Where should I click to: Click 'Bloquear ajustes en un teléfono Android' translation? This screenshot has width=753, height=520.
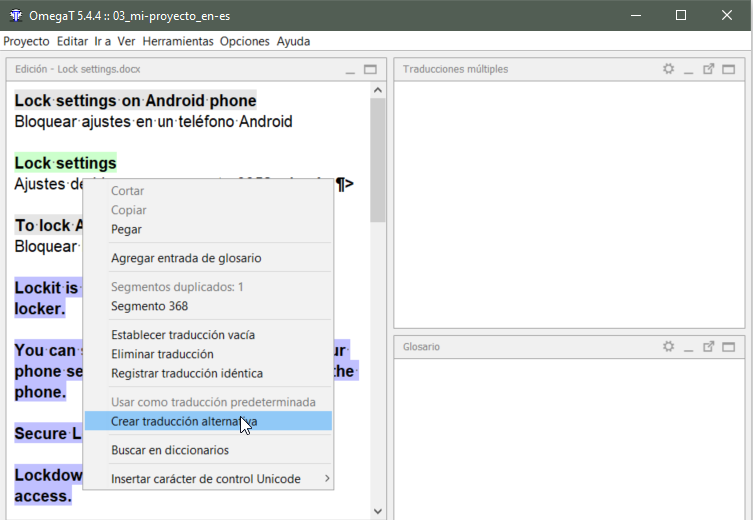pyautogui.click(x=153, y=121)
